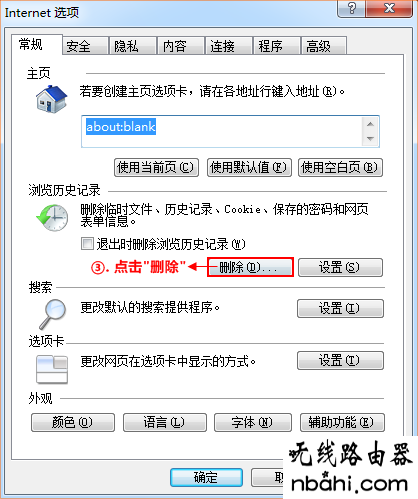
Task: Click the tabbed window icon beside 选项卡
Action: click(52, 369)
